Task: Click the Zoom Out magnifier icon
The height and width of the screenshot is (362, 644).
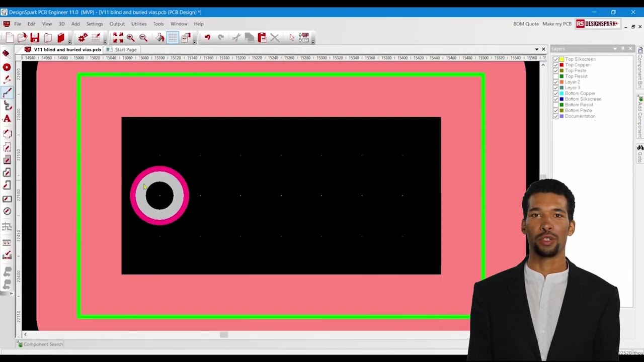Action: [143, 38]
